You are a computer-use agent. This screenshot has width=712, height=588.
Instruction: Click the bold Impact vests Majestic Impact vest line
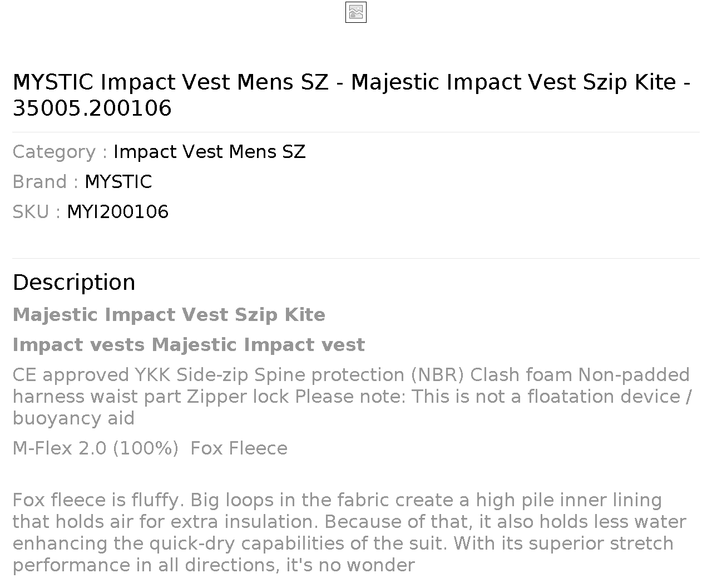189,345
